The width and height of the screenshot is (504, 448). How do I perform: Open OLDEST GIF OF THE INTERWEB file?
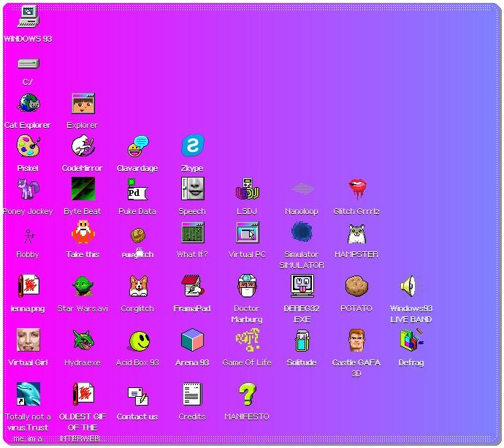click(x=83, y=394)
